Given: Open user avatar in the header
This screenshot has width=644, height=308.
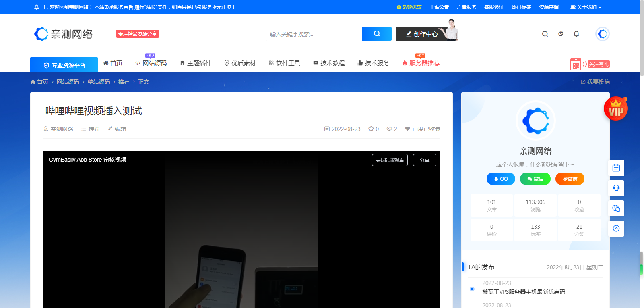Looking at the screenshot, I should tap(603, 34).
